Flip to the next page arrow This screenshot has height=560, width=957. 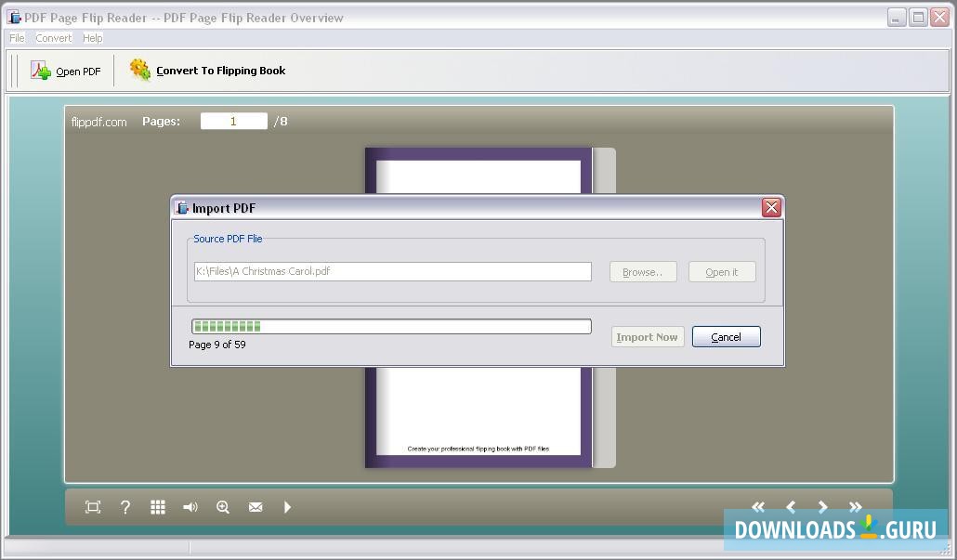tap(823, 507)
